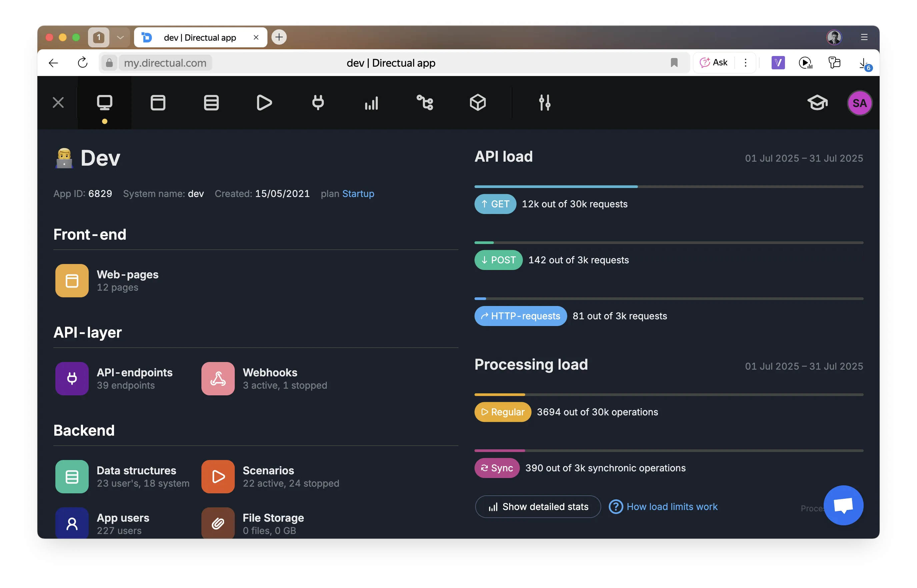917x588 pixels.
Task: Select the dev | Directual app browser tab
Action: click(199, 37)
